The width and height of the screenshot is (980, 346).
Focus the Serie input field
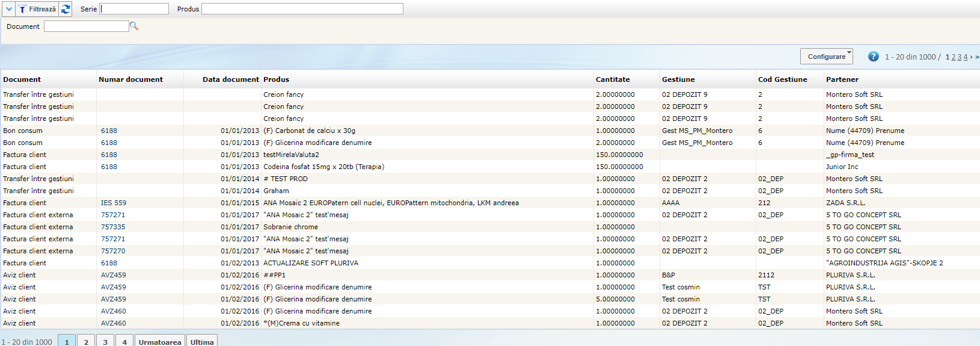coord(134,9)
